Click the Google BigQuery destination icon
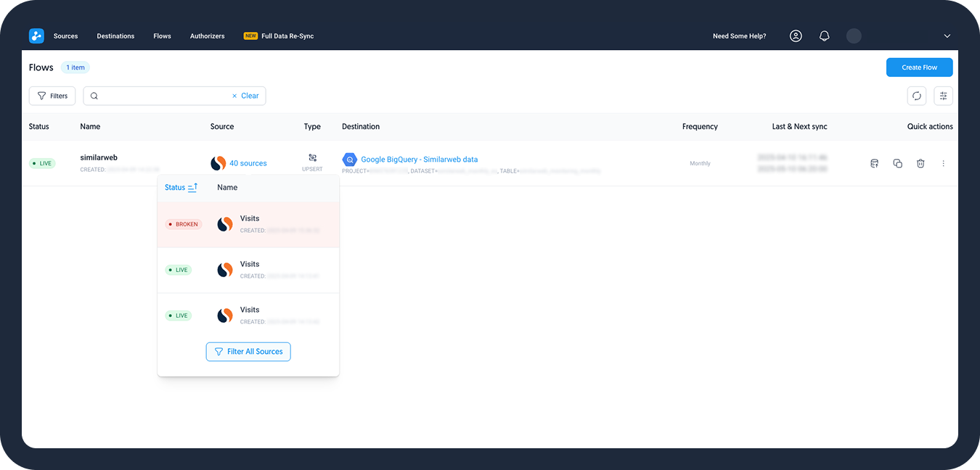Image resolution: width=980 pixels, height=470 pixels. point(349,160)
